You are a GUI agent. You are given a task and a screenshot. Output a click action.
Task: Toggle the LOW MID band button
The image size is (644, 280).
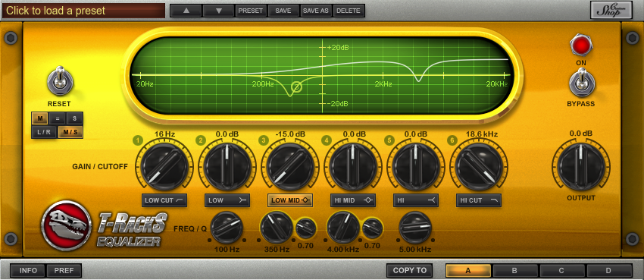point(290,200)
